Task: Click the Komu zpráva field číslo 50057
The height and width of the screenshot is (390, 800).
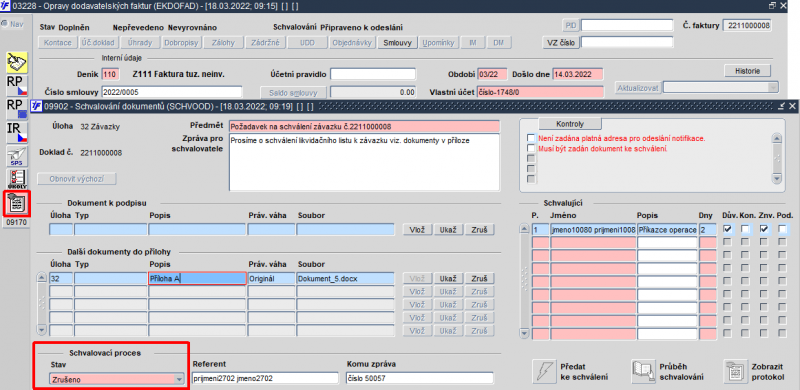Action: (419, 378)
